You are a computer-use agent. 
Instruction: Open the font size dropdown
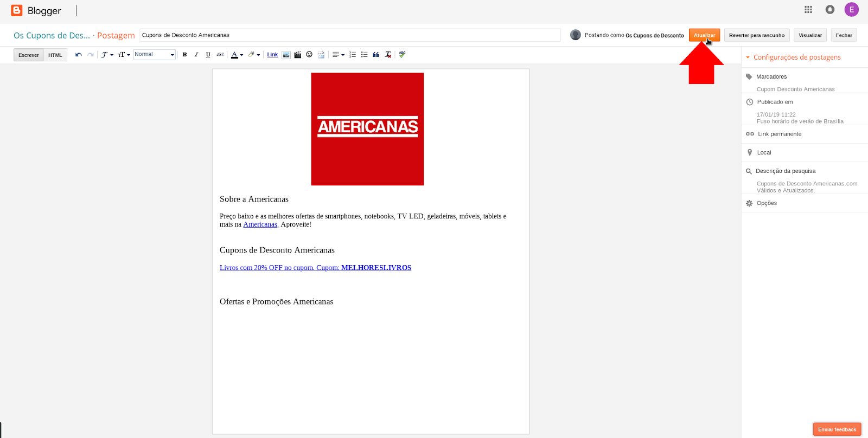[124, 55]
